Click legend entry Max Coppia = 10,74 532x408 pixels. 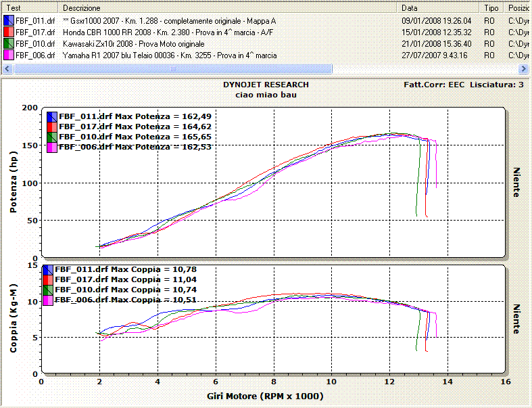click(126, 290)
